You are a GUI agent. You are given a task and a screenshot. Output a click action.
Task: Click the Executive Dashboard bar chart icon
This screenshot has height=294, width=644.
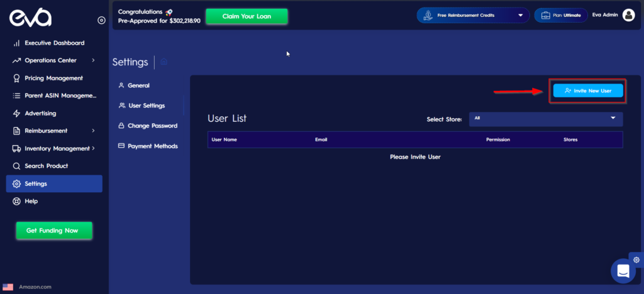pyautogui.click(x=16, y=43)
